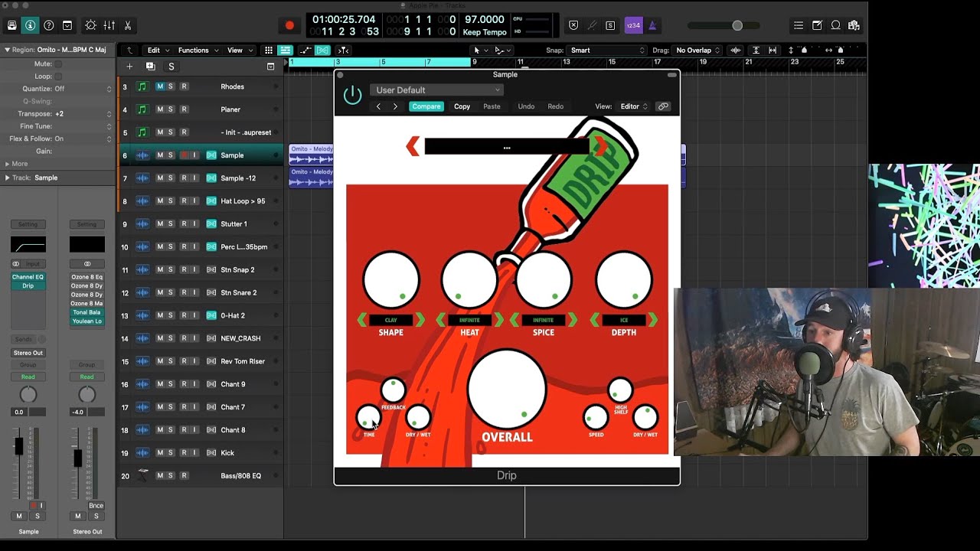Click left green arrow of HEAT selector
Viewport: 980px width, 551px height.
point(441,320)
